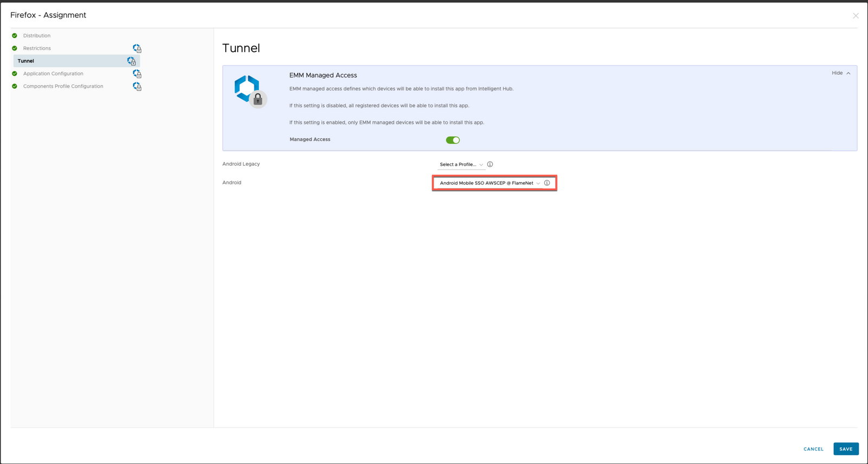Open Android Mobile SSO AWSCEP profile dropdown

coord(490,183)
